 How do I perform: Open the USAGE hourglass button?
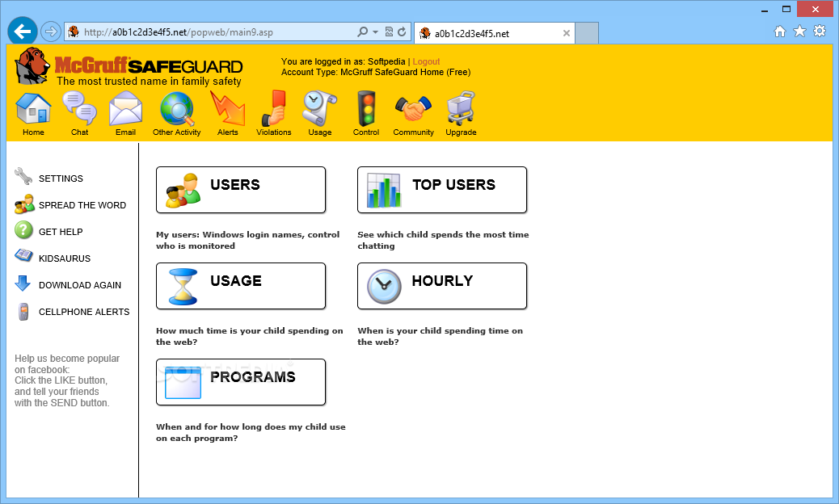click(x=241, y=286)
